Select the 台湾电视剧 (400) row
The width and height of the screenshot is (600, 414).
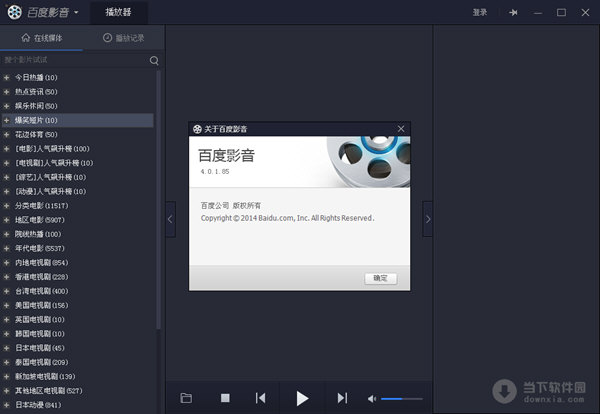click(78, 291)
